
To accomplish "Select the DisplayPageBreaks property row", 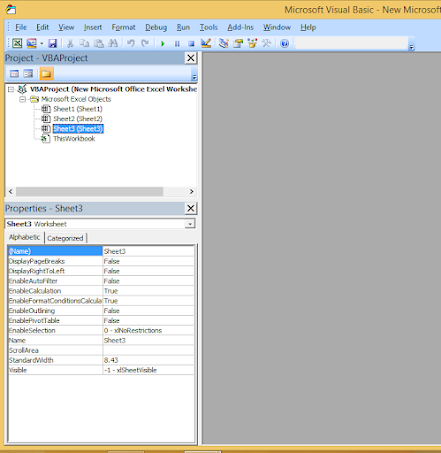I will tap(101, 261).
